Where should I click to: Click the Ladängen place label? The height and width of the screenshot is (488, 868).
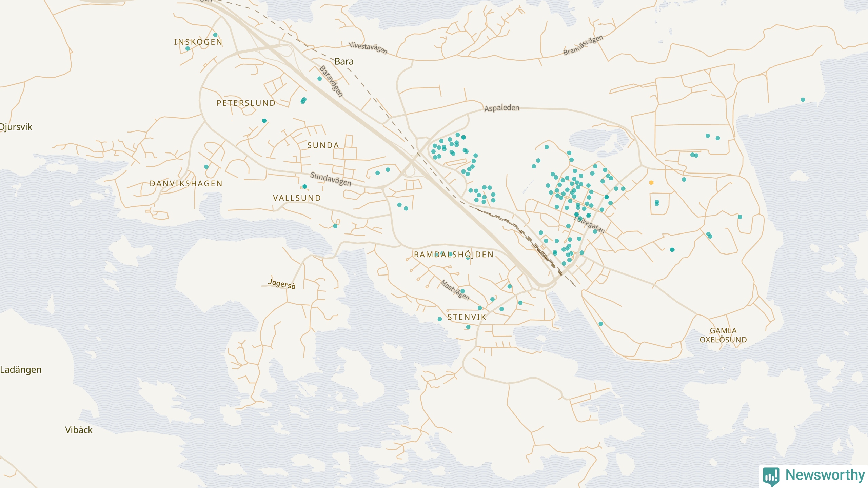(x=21, y=370)
